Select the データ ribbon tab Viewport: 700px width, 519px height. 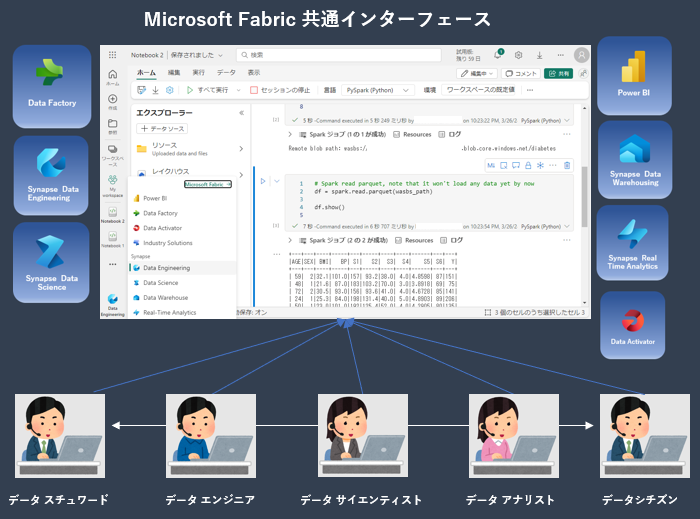pyautogui.click(x=226, y=72)
